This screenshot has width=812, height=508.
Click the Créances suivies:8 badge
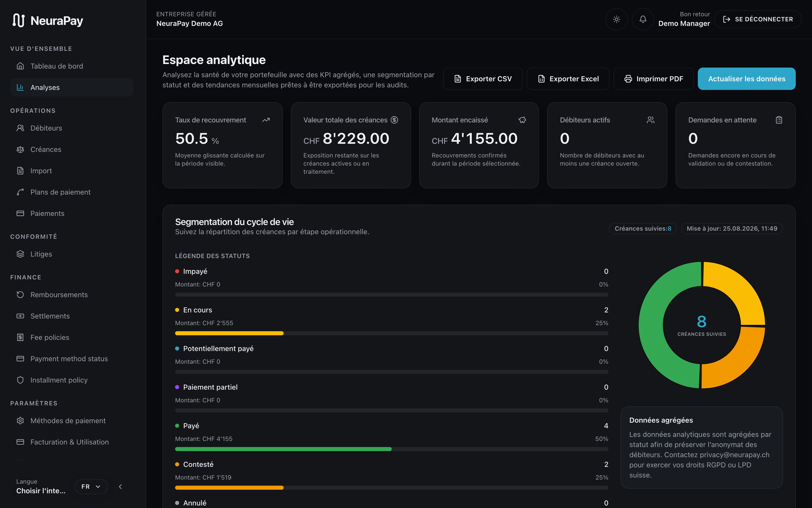643,228
